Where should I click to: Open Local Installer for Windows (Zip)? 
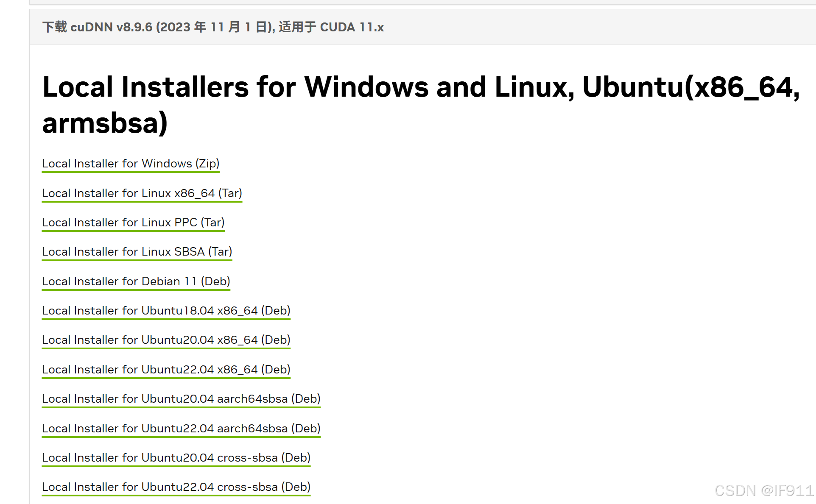131,164
